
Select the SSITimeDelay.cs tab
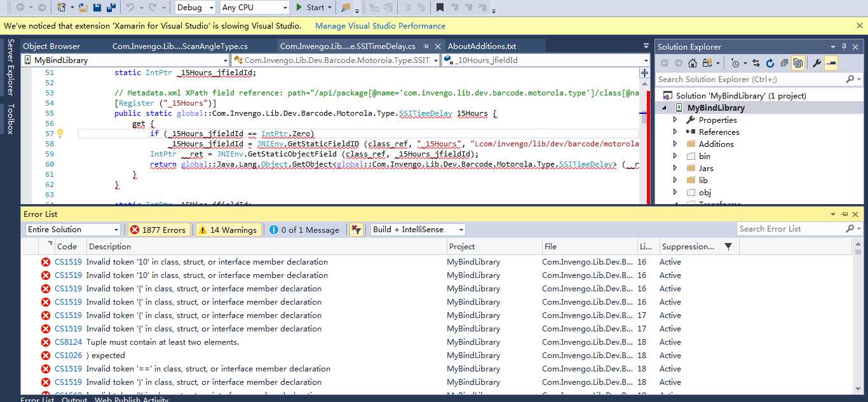point(348,46)
